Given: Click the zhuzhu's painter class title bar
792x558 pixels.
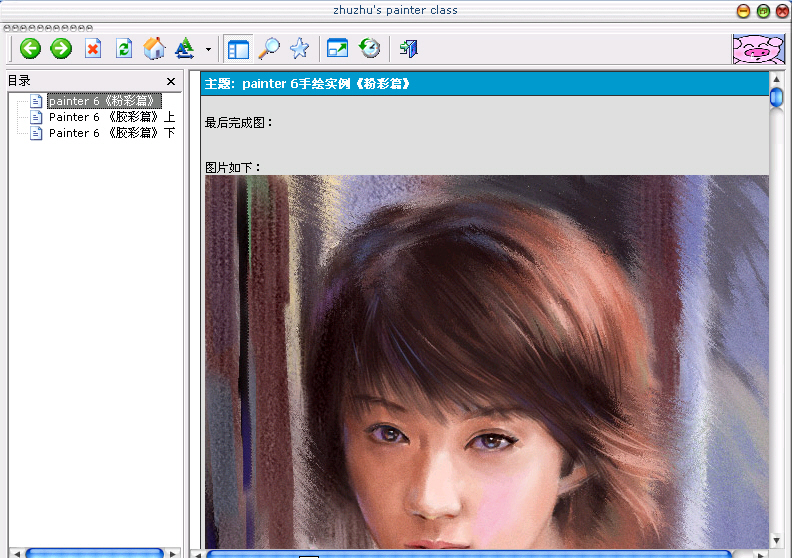Looking at the screenshot, I should 395,10.
